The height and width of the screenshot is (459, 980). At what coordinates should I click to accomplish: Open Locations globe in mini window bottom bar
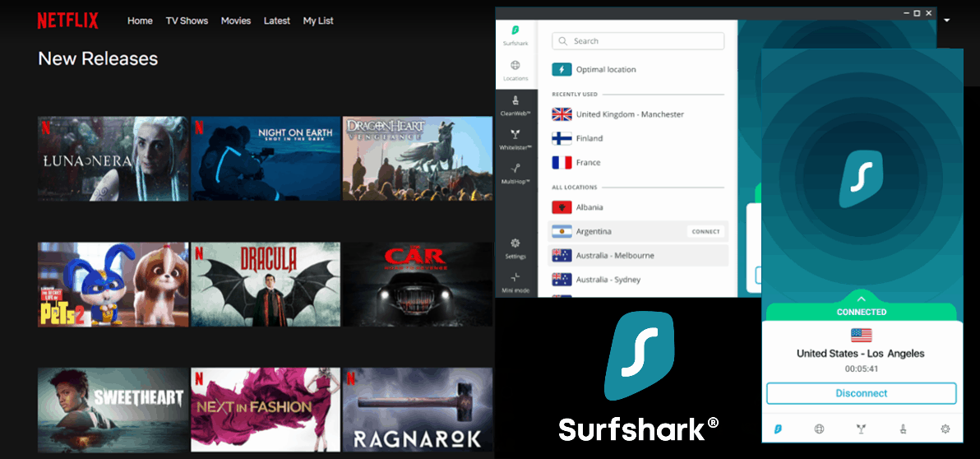coord(820,429)
